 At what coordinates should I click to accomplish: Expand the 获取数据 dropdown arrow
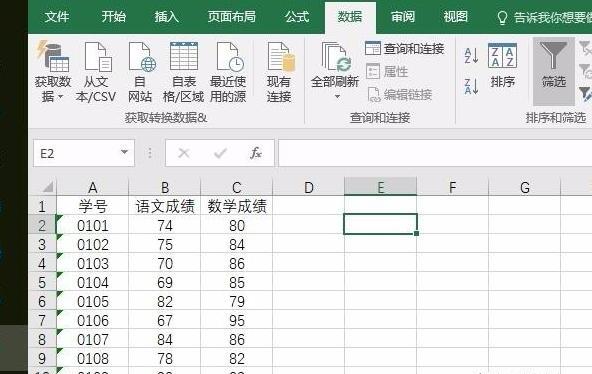pyautogui.click(x=61, y=97)
